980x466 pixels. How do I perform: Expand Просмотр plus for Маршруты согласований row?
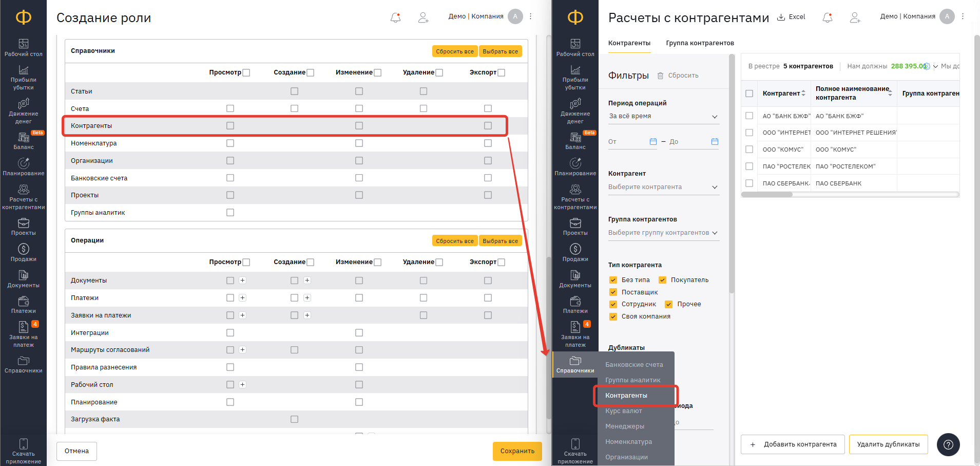242,350
